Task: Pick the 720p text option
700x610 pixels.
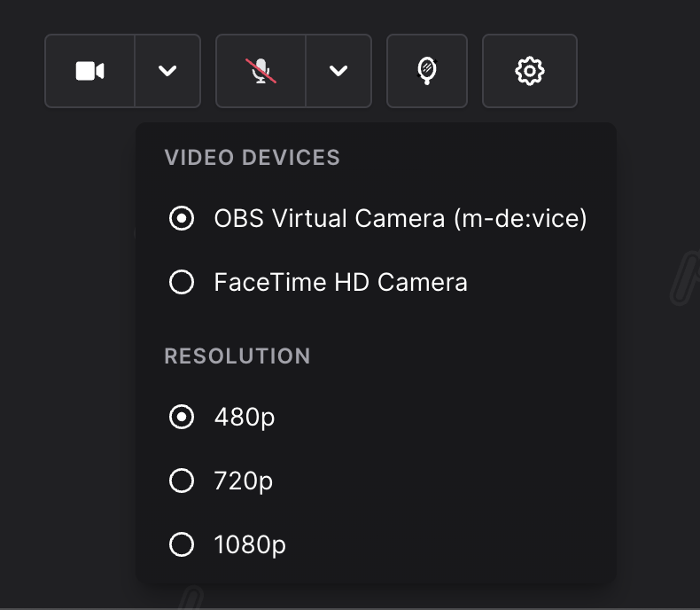Action: click(x=244, y=481)
